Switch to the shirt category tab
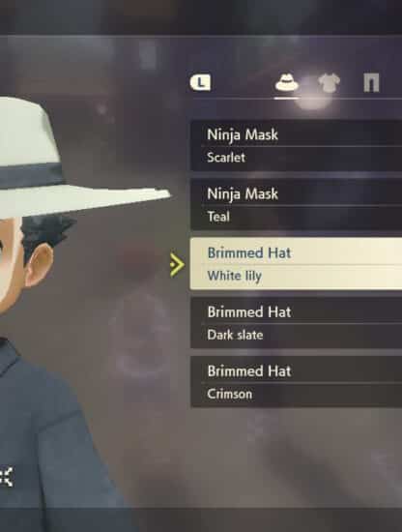Viewport: 402px width, 532px height. pyautogui.click(x=329, y=83)
